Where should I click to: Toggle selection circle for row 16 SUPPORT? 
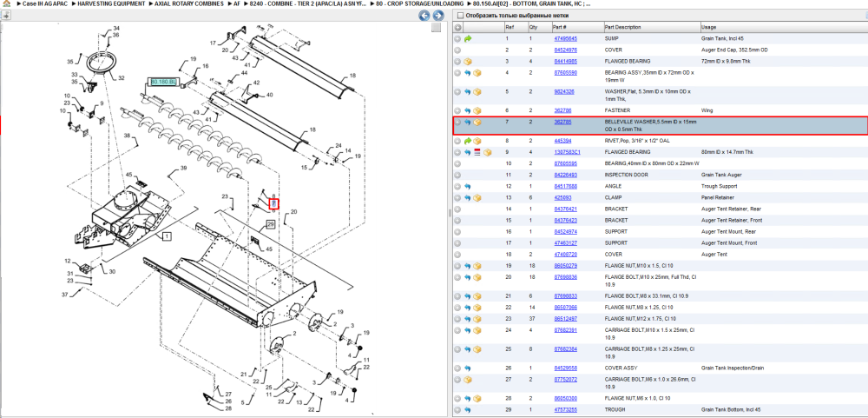(457, 232)
